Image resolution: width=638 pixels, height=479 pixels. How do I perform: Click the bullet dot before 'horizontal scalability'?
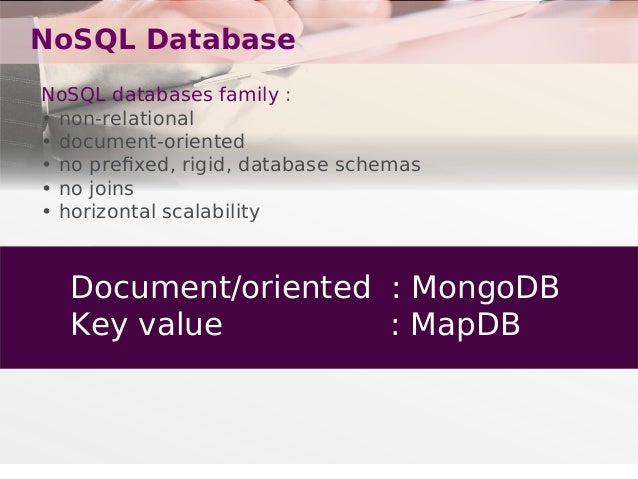point(46,212)
